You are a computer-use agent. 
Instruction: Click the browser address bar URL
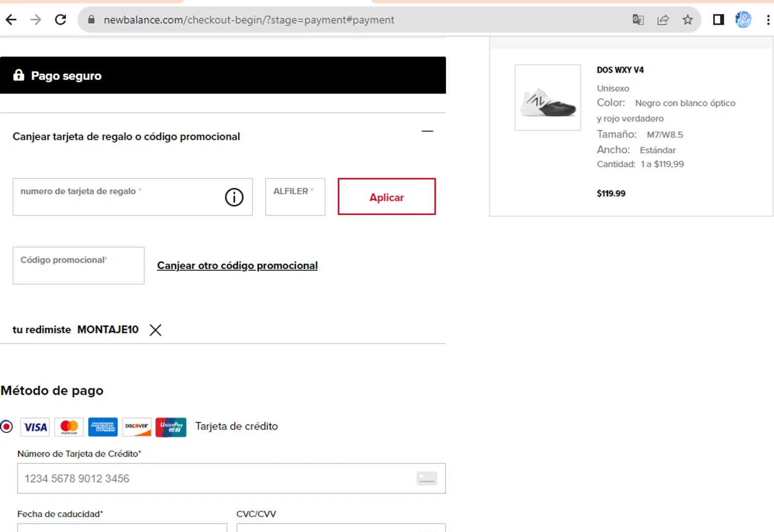[249, 20]
